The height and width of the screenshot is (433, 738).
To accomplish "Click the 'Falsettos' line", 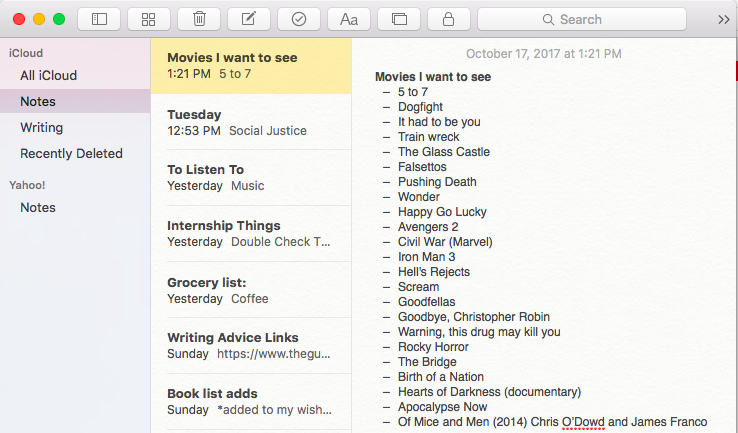I will pos(422,167).
